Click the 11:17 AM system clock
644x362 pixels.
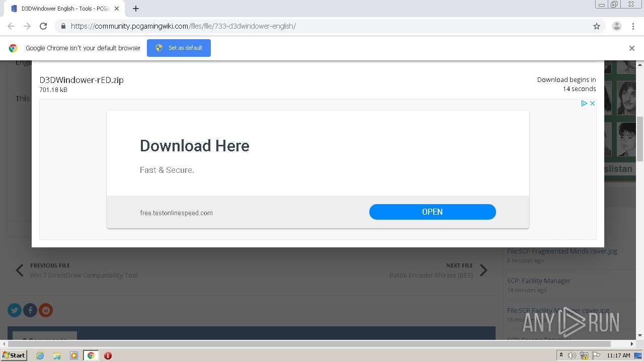tap(619, 355)
